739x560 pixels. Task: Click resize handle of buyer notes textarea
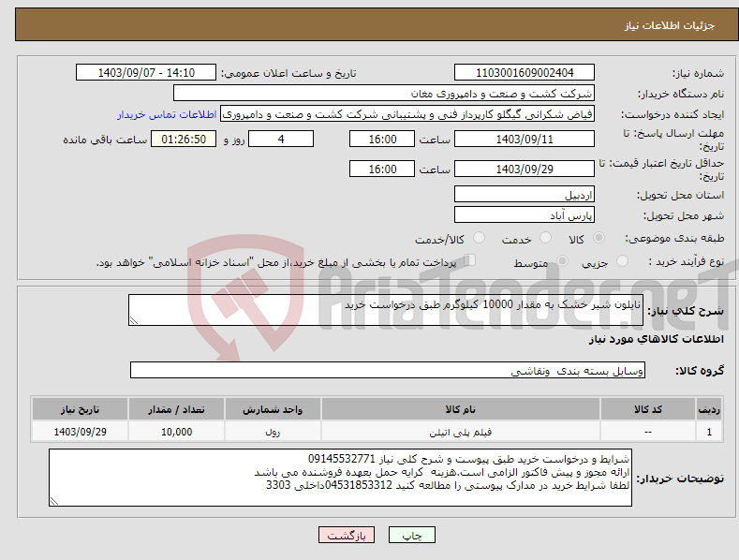point(54,502)
